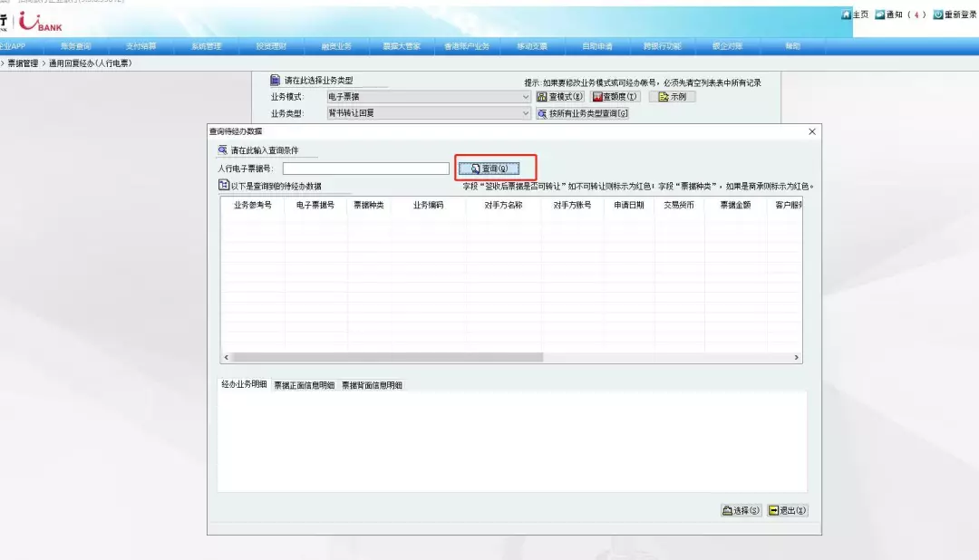979x560 pixels.
Task: Switch to 票据背面信息明细 tab
Action: 372,385
